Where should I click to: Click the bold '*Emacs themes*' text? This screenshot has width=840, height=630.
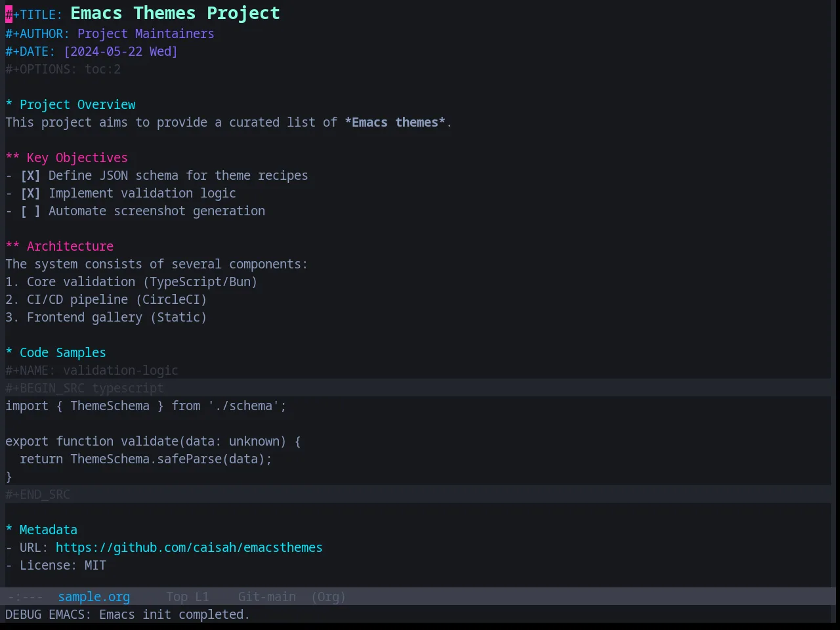click(x=395, y=122)
